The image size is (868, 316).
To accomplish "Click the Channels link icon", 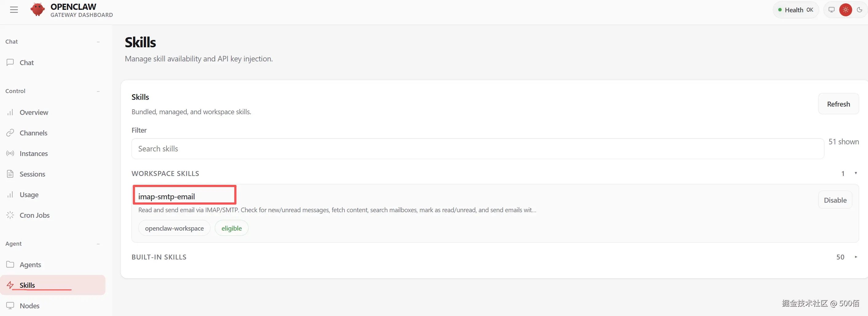I will [x=10, y=133].
